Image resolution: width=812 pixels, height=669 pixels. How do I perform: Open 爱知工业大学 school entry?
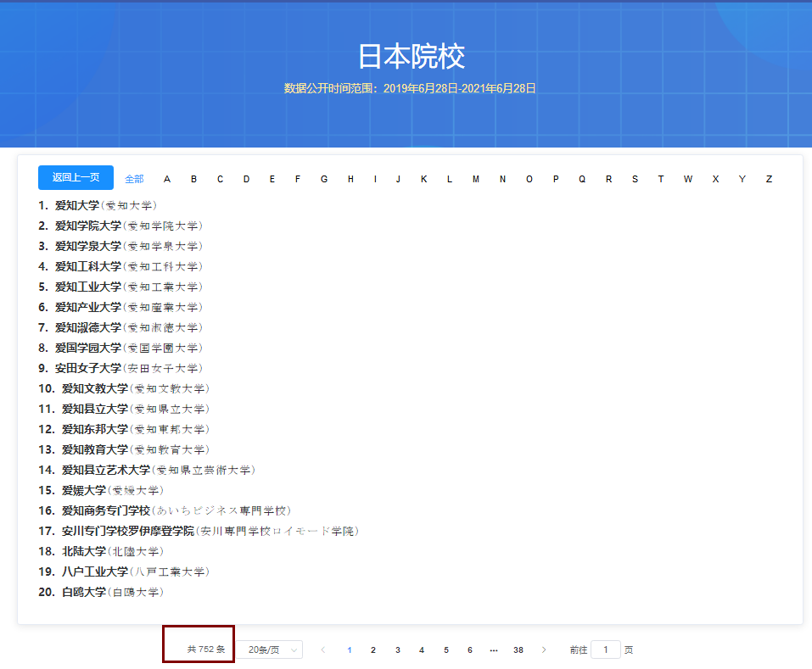pos(88,287)
